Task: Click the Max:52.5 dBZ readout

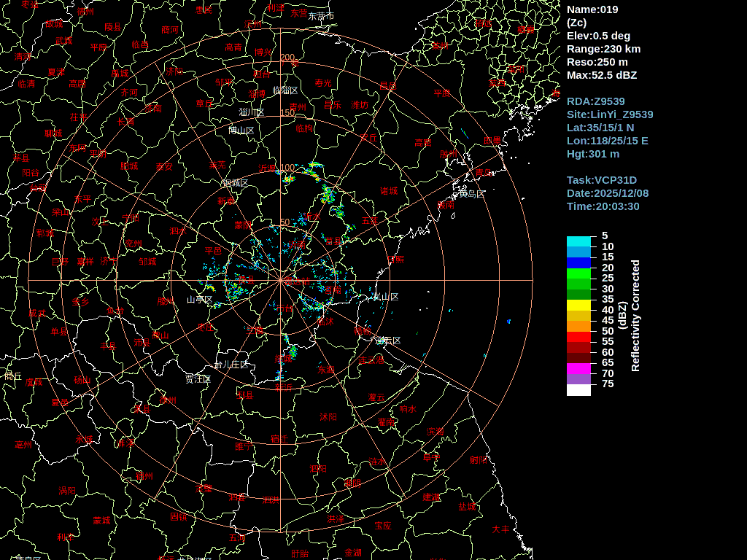Action: pyautogui.click(x=602, y=75)
